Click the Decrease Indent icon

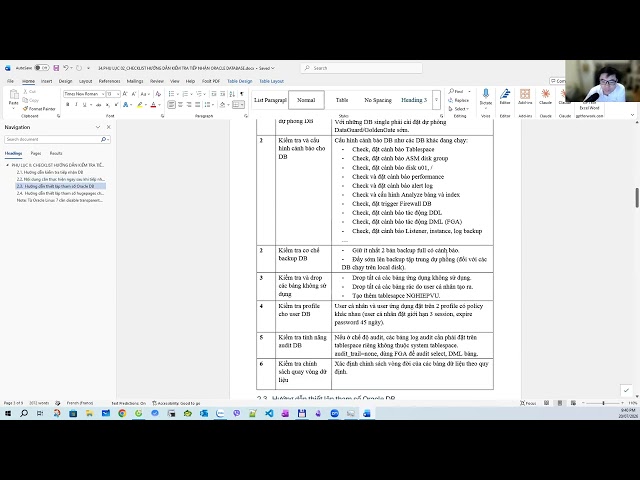point(214,94)
